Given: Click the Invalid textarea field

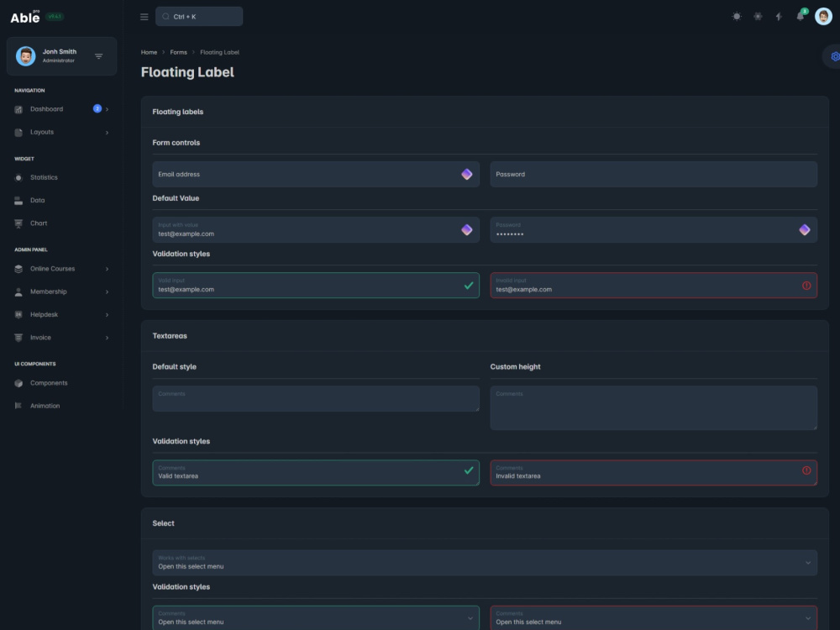Looking at the screenshot, I should [654, 472].
